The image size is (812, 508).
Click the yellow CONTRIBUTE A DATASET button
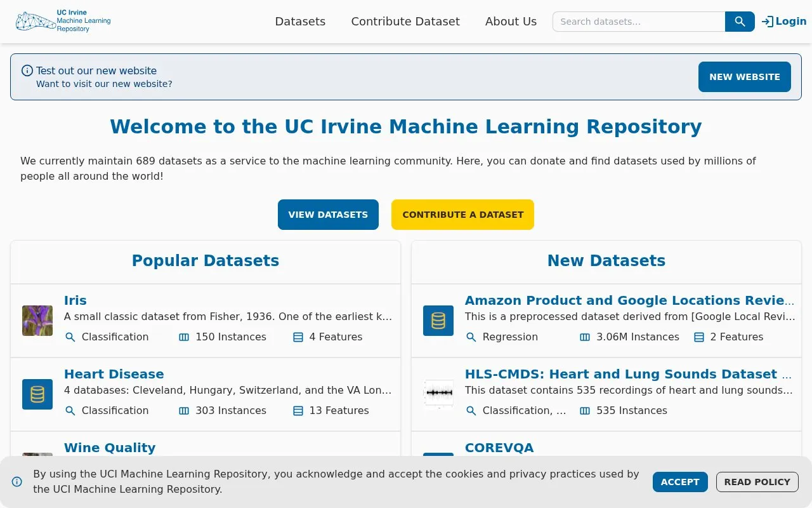(x=463, y=215)
